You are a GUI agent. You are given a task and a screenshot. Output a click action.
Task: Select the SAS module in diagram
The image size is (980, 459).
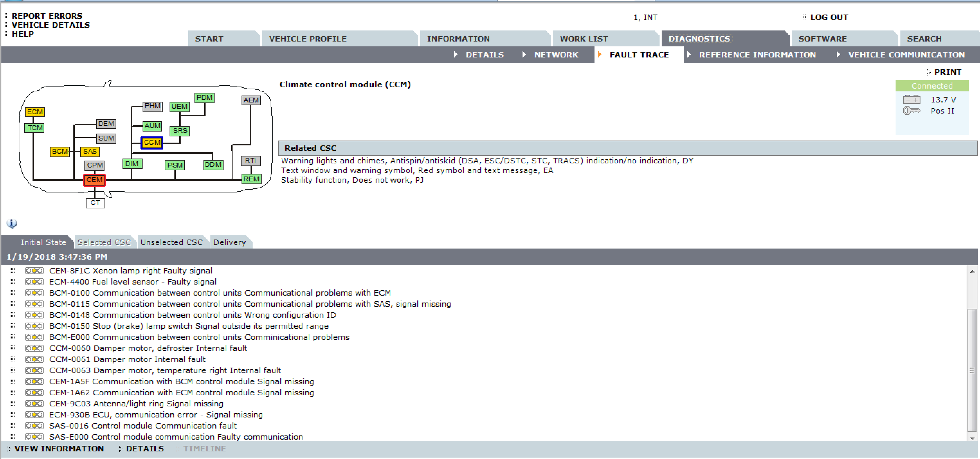click(90, 152)
